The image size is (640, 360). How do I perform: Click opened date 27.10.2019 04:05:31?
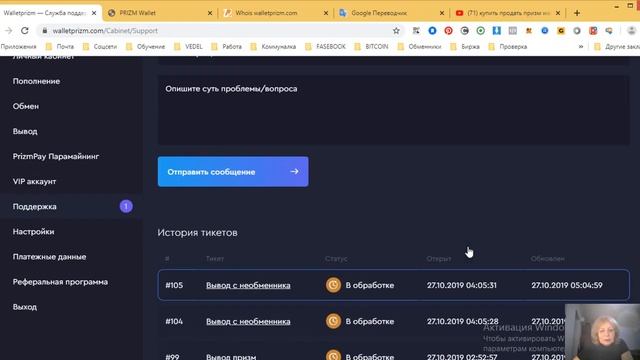tap(462, 285)
